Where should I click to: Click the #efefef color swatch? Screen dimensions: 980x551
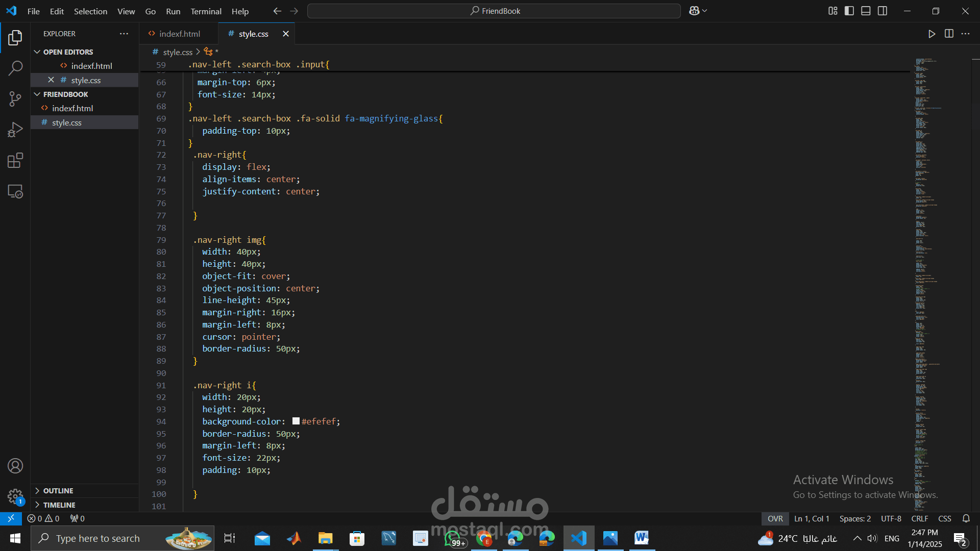coord(296,421)
